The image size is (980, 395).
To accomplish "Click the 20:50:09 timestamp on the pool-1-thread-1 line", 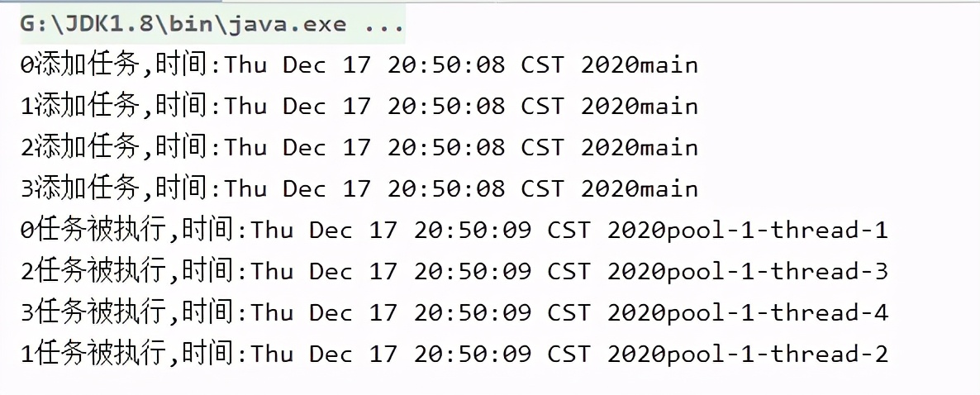I will (473, 231).
